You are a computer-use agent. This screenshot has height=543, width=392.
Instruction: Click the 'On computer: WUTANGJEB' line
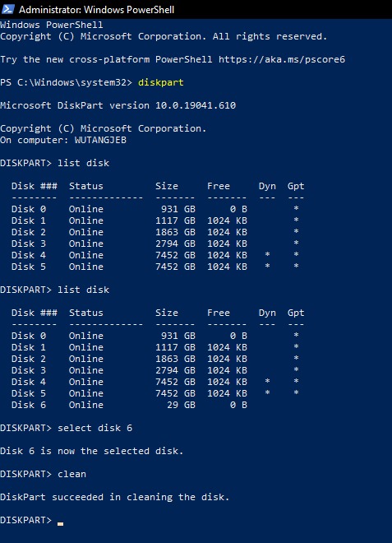[x=63, y=140]
